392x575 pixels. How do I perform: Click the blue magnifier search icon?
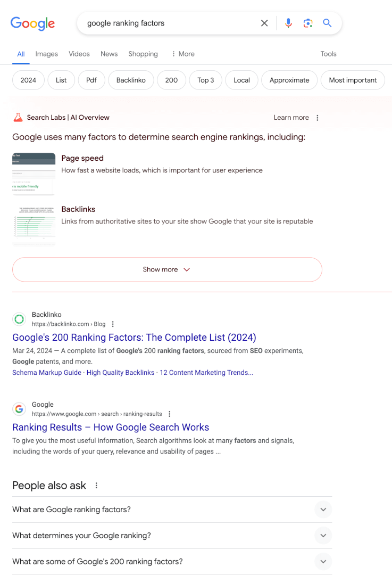(x=327, y=23)
